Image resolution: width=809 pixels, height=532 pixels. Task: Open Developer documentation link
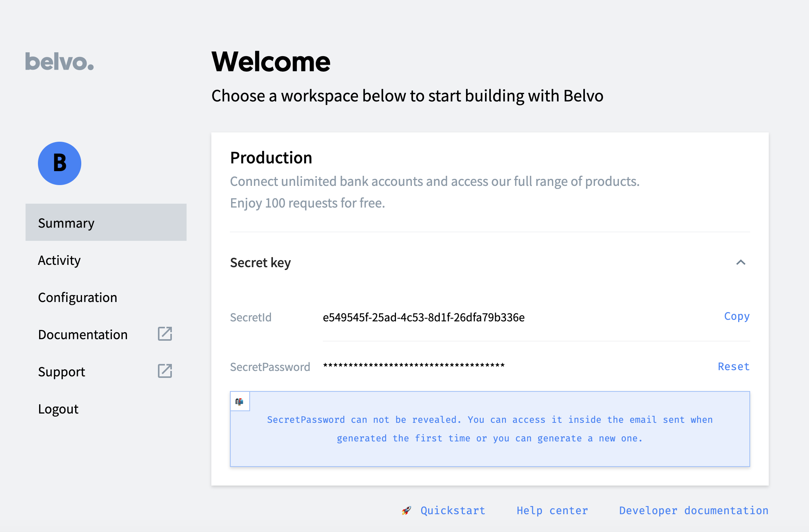(694, 511)
